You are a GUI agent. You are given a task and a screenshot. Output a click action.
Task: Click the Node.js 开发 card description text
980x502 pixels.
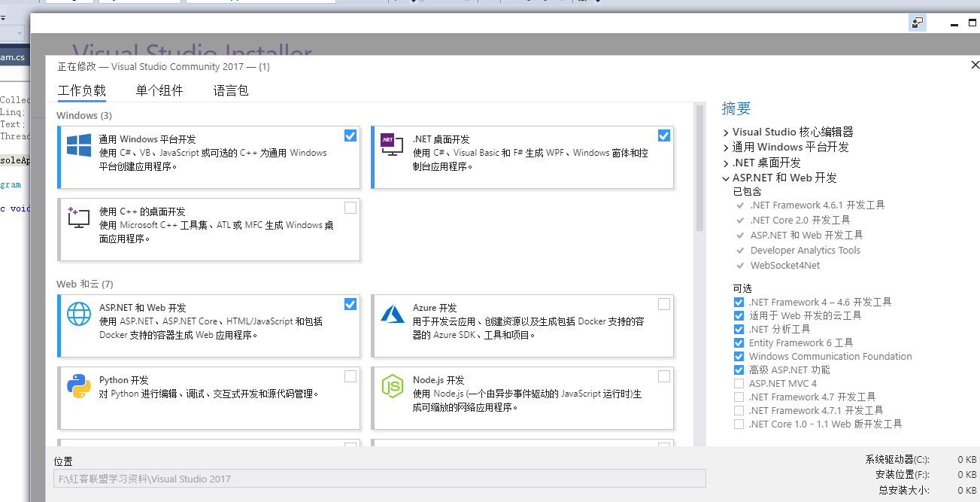click(x=526, y=400)
